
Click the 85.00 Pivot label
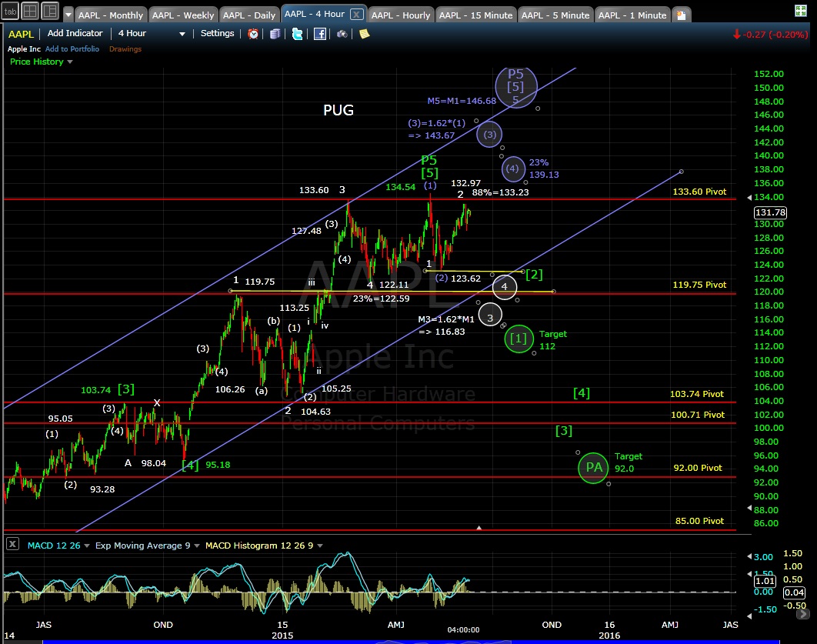699,521
